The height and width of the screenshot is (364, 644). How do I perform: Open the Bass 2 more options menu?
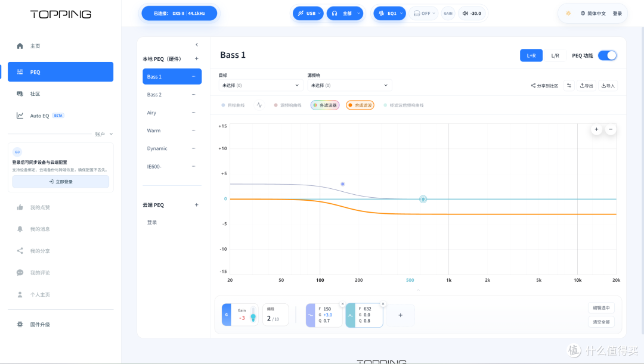point(193,94)
